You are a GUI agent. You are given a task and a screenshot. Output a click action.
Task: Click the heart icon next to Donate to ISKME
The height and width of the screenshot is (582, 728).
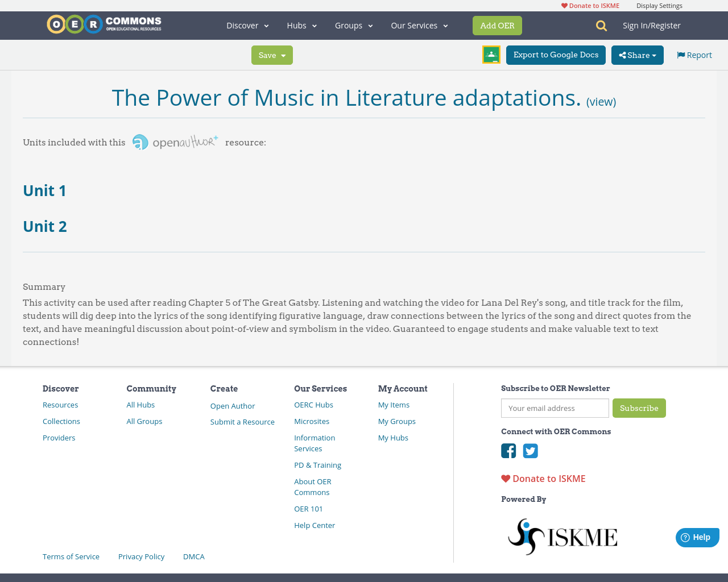pos(506,478)
